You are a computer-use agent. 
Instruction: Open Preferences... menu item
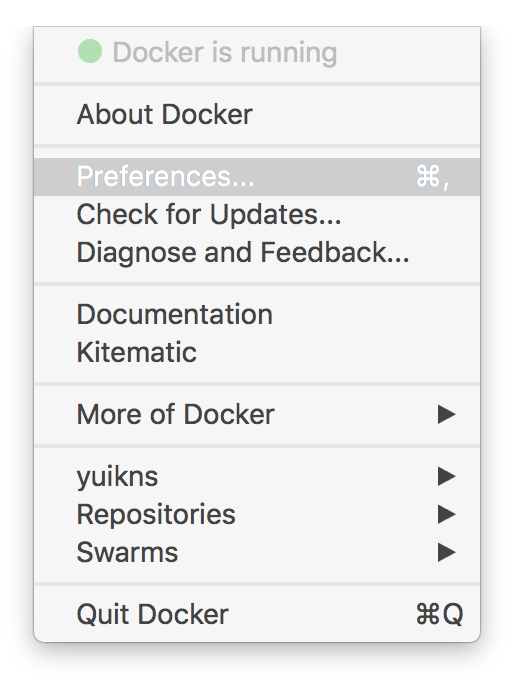[x=257, y=177]
